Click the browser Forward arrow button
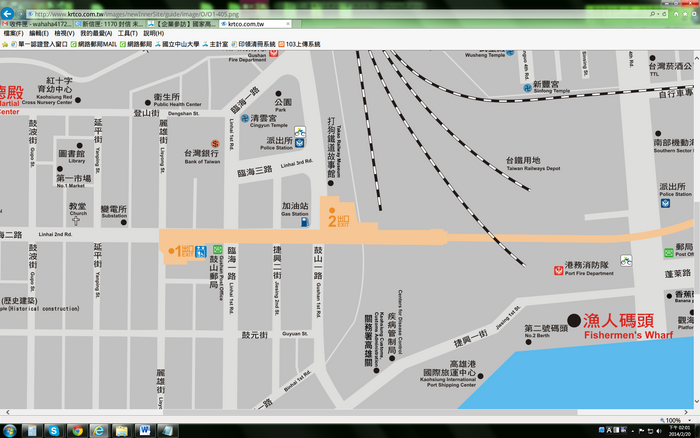Viewport: 700px width, 438px height. tap(20, 14)
